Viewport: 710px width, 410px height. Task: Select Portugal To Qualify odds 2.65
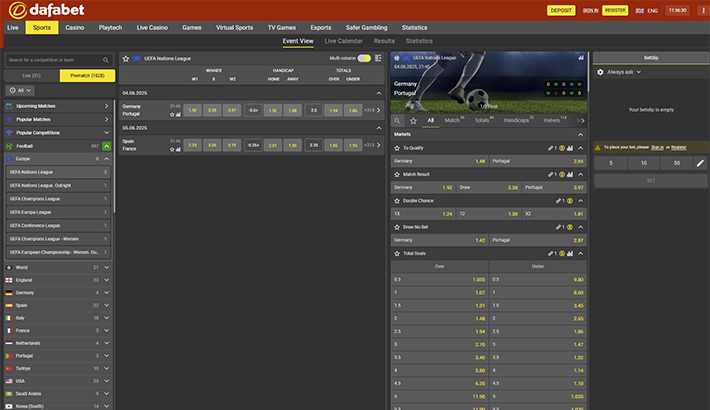coord(538,161)
